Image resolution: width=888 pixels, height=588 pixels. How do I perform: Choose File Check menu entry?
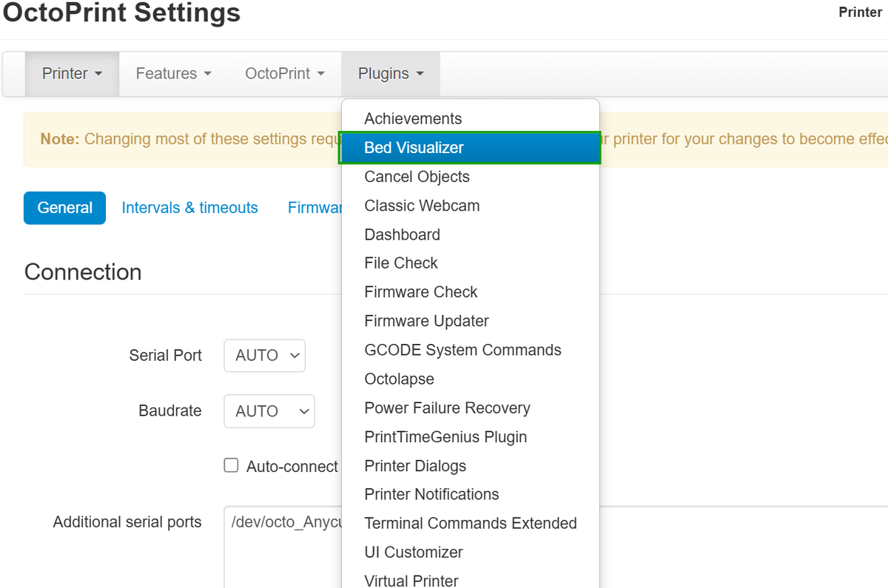[471, 263]
